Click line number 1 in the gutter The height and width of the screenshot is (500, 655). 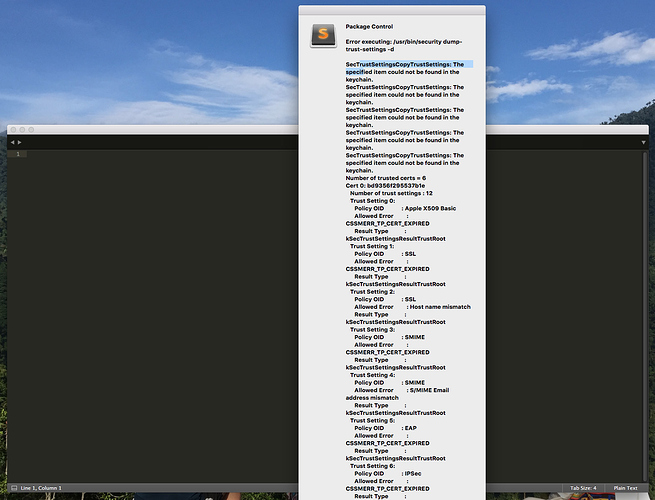(x=18, y=154)
